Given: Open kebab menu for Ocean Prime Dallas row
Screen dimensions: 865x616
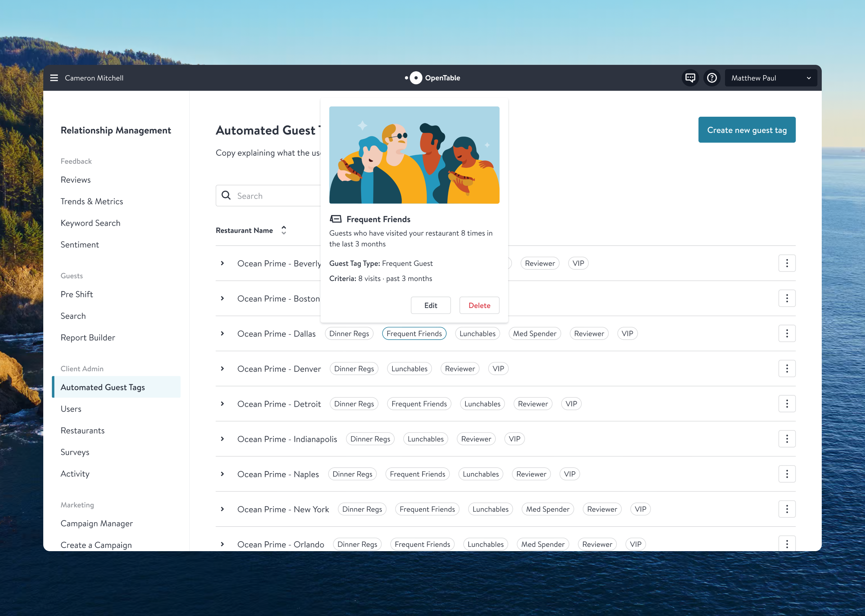Looking at the screenshot, I should 787,333.
